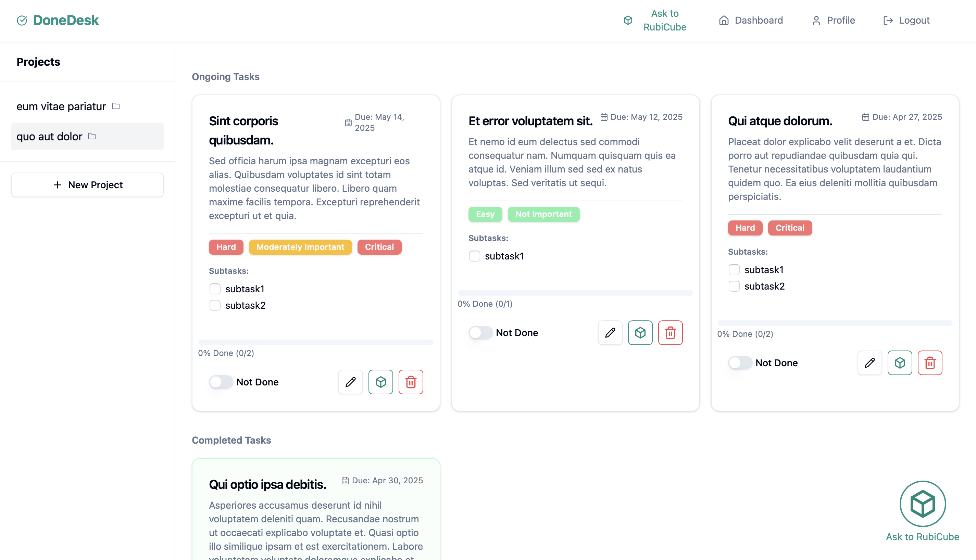Edit the Qui atque dolorum task
The height and width of the screenshot is (560, 976).
[x=869, y=363]
